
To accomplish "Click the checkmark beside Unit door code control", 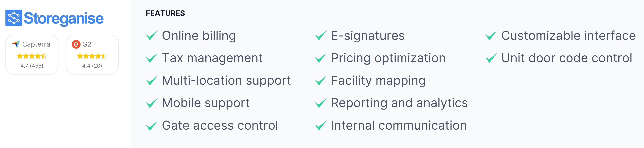I will click(x=491, y=58).
